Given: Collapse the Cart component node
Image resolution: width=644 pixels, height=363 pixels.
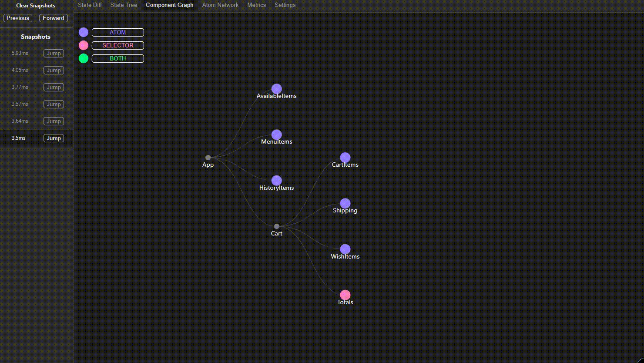Looking at the screenshot, I should (277, 226).
